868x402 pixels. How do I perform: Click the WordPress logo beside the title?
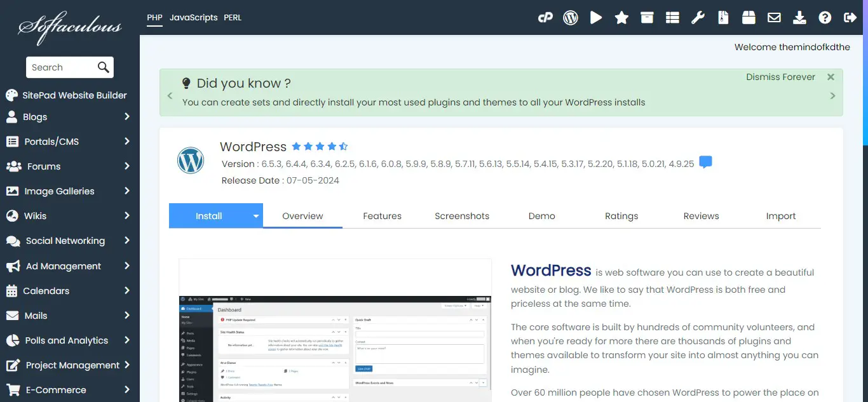point(191,160)
